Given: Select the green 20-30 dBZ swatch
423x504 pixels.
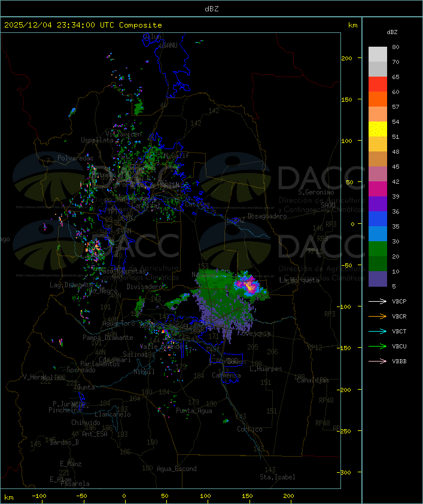Looking at the screenshot, I should point(378,248).
